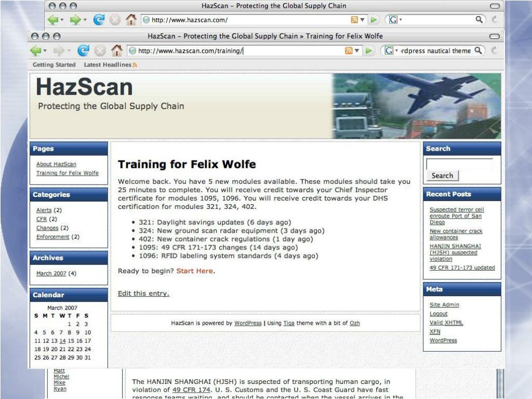Click Edit this entry link
The image size is (532, 399).
click(143, 293)
